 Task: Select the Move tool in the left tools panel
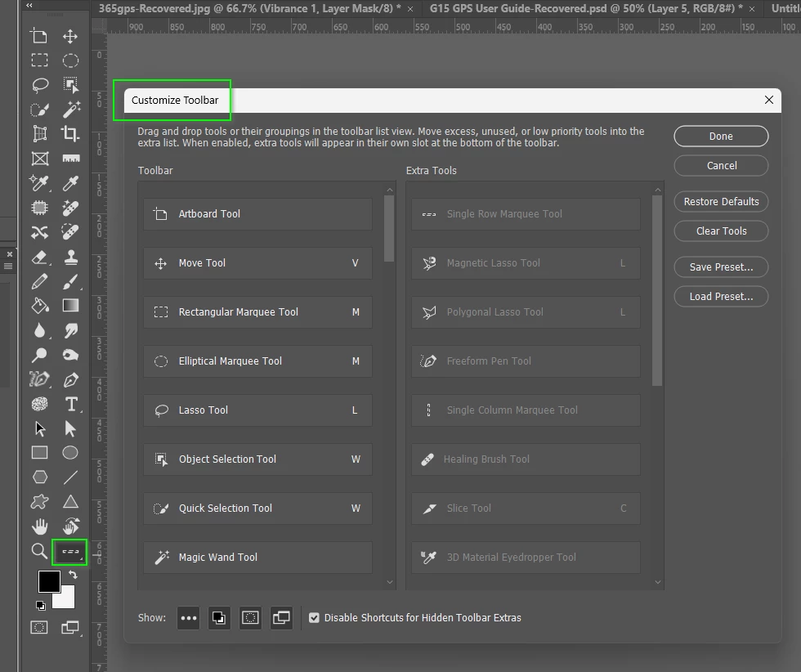70,36
